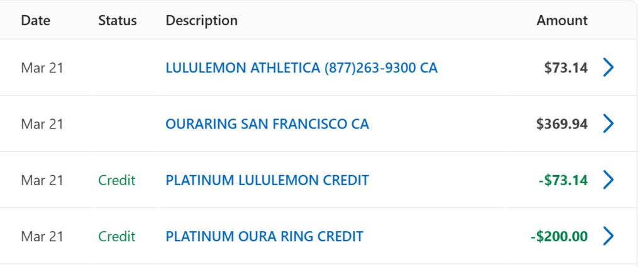Expand the Ouraring San Francisco transaction chevron

[x=608, y=124]
